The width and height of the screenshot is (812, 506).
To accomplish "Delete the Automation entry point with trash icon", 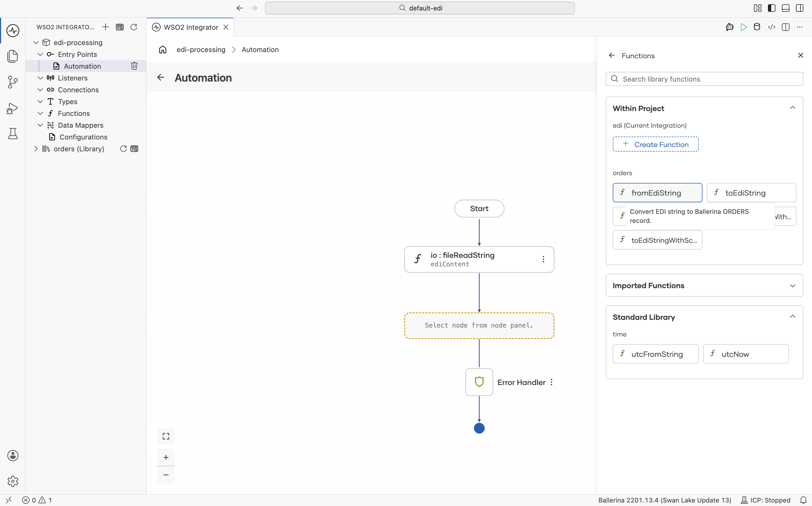I will (x=134, y=66).
